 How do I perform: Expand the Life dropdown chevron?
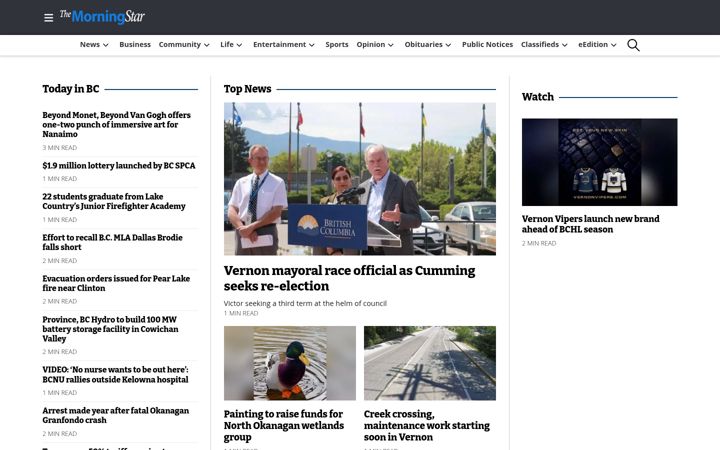pyautogui.click(x=239, y=45)
